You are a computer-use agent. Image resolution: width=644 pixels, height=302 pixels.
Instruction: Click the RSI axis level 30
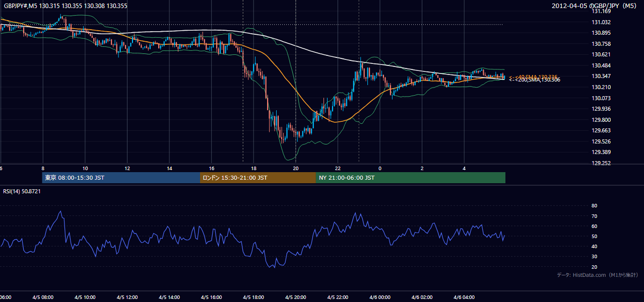(595, 257)
